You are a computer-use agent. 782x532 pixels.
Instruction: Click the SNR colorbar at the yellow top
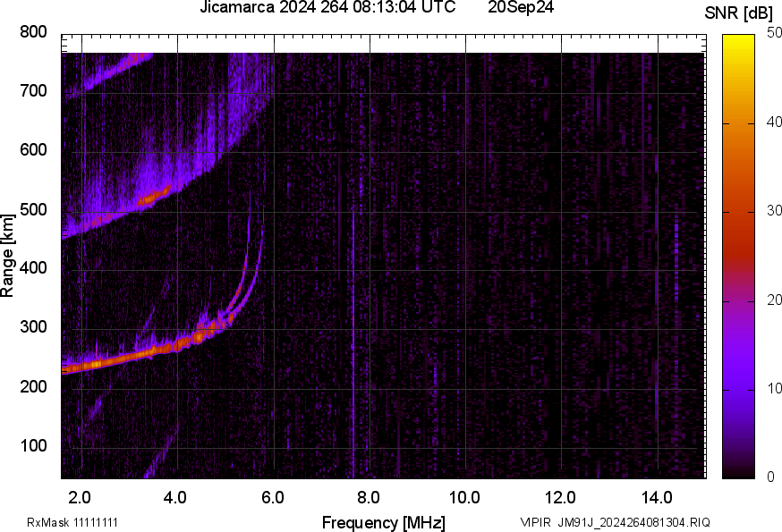[x=739, y=40]
